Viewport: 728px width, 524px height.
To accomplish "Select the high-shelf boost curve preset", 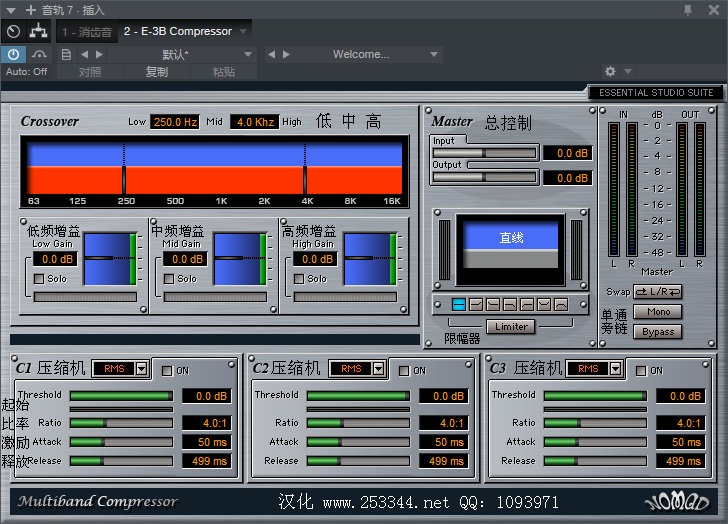I will point(476,304).
